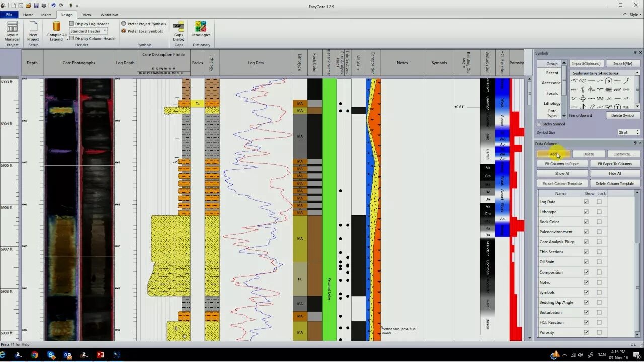Click the print icon in quick-access toolbar
The width and height of the screenshot is (644, 362).
click(44, 5)
